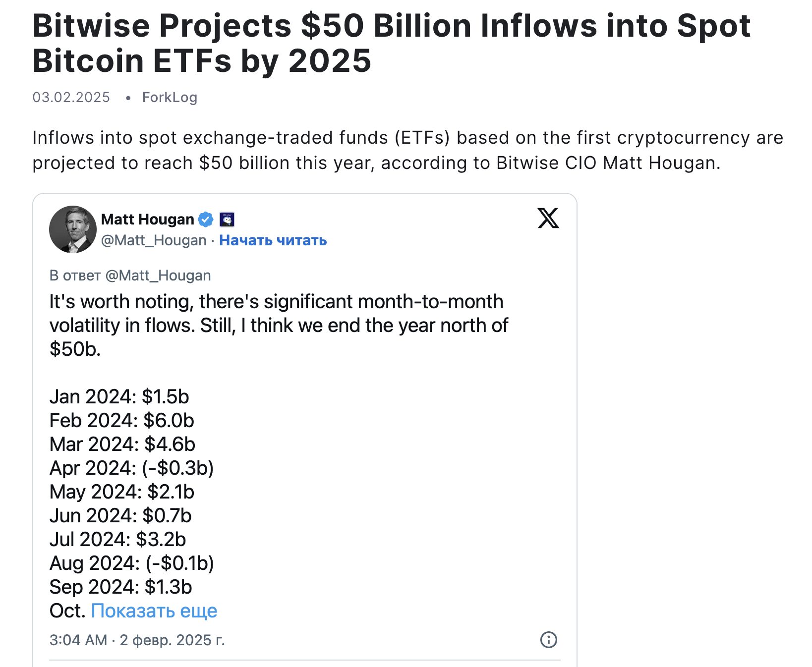Viewport: 812px width, 667px height.
Task: Click the X logo in the tweet
Action: [x=548, y=218]
